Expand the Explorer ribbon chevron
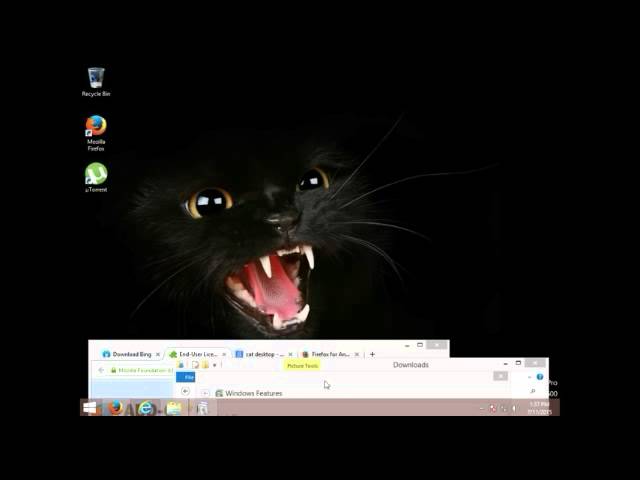 coord(529,377)
